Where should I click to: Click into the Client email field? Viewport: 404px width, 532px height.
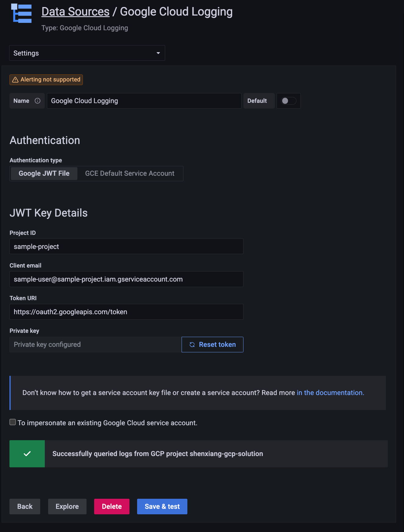[126, 279]
